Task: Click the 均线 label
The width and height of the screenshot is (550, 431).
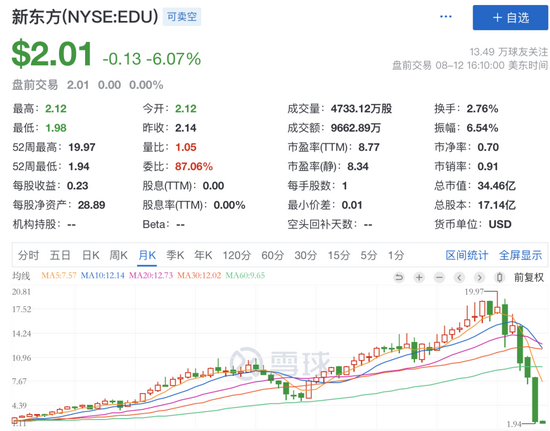Action: point(21,276)
